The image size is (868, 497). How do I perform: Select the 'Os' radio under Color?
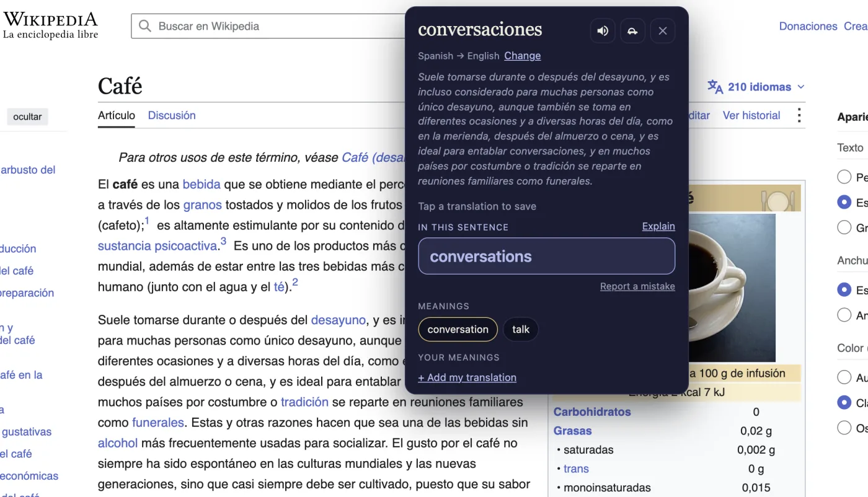(844, 427)
